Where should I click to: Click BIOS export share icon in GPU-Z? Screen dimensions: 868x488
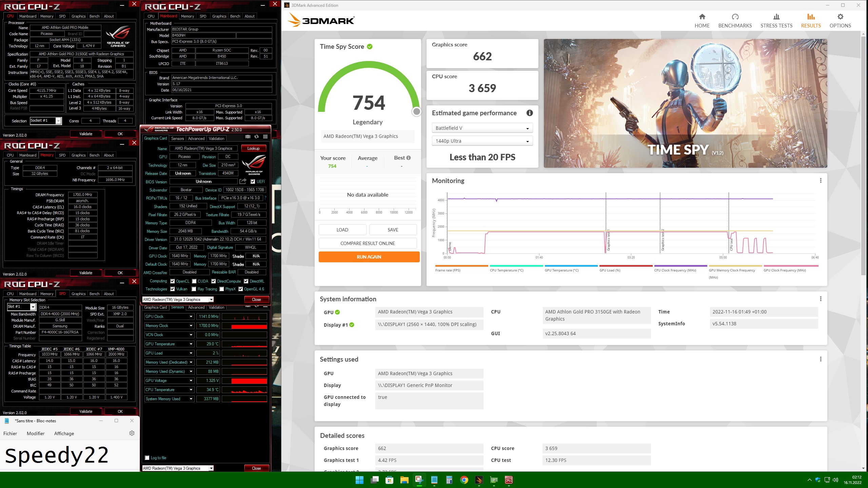[243, 181]
